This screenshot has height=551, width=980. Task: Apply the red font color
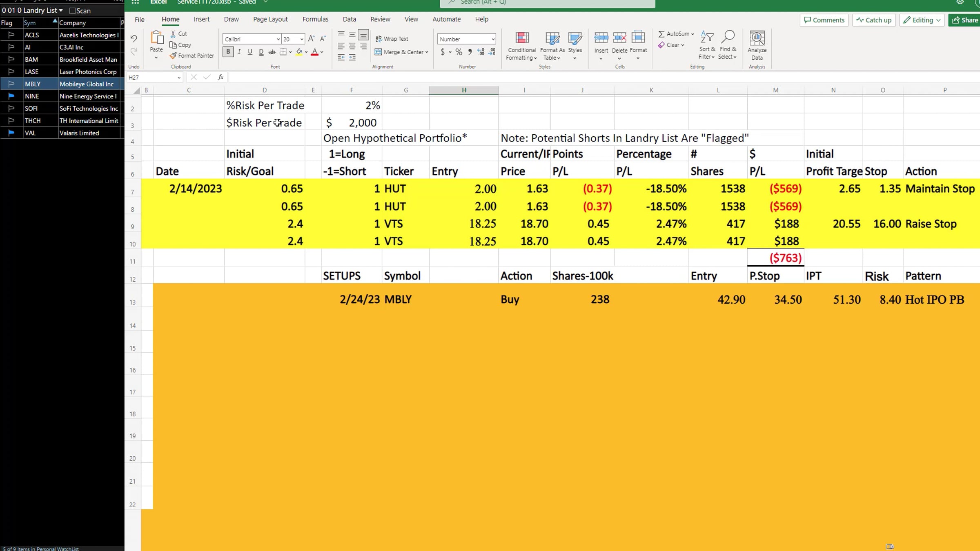pos(314,52)
